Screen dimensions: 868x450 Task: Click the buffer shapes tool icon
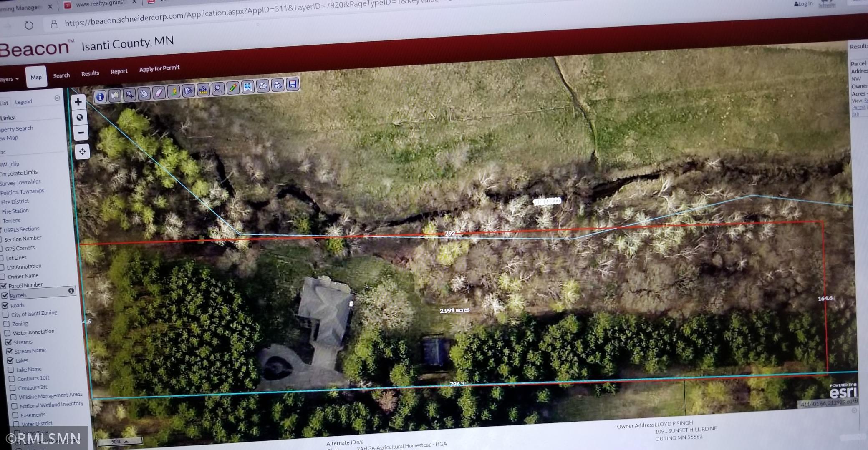(x=262, y=86)
